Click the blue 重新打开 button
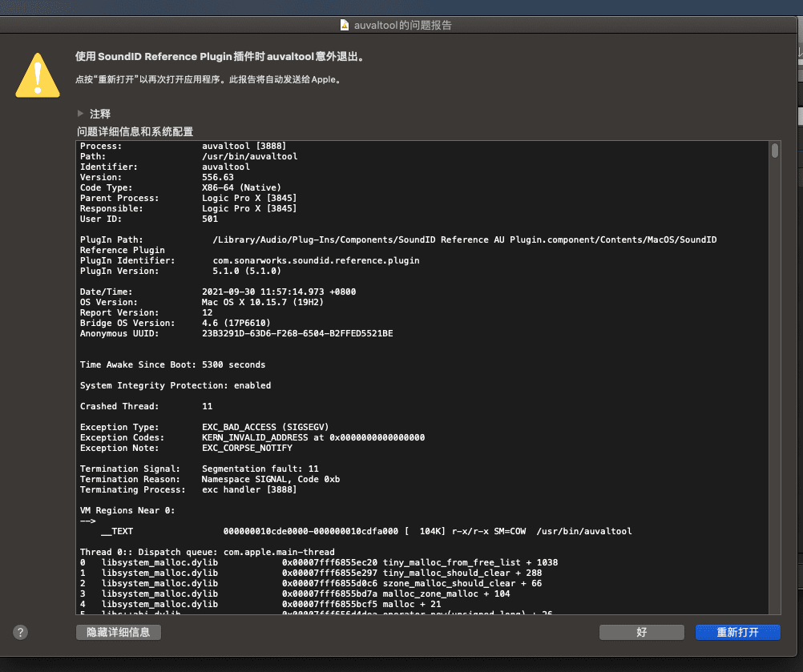 (x=737, y=632)
